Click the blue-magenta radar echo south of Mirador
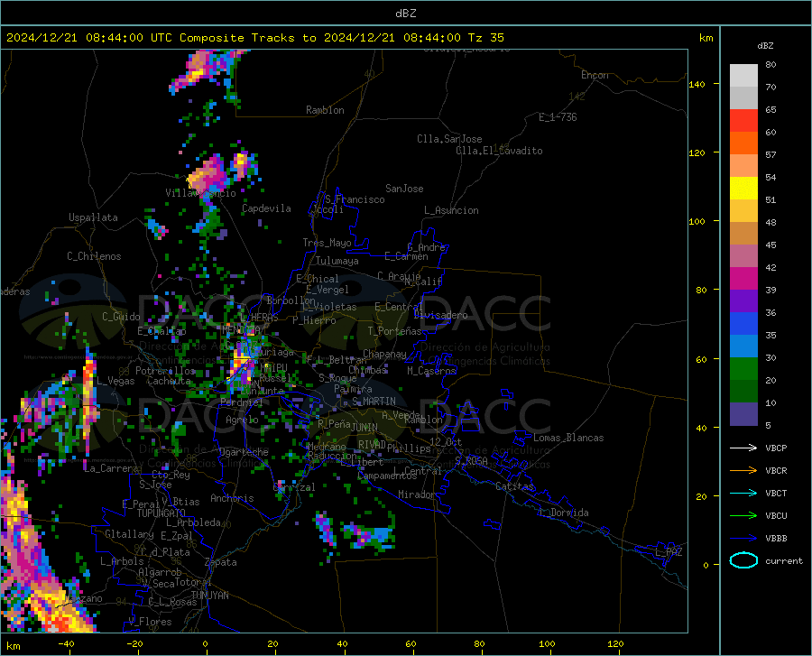Screen dimensions: 812x656 pyautogui.click(x=369, y=536)
